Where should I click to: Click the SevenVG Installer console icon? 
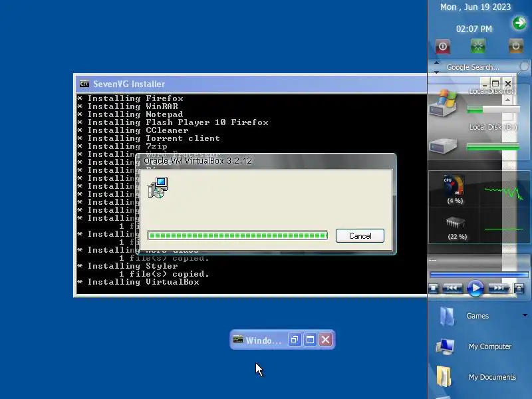tap(84, 84)
